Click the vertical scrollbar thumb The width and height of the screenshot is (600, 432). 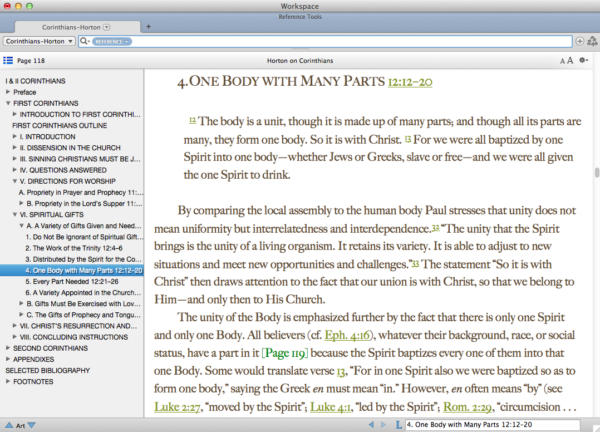pyautogui.click(x=597, y=173)
